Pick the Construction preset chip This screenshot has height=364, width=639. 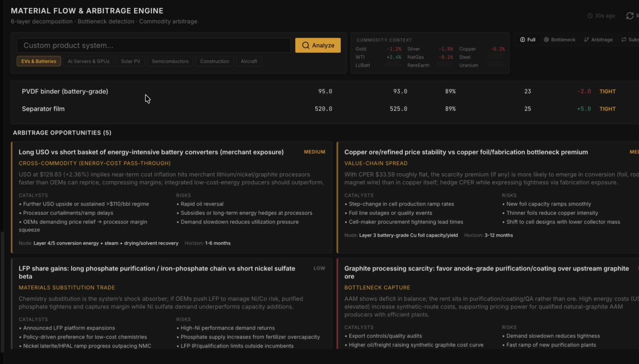[214, 61]
